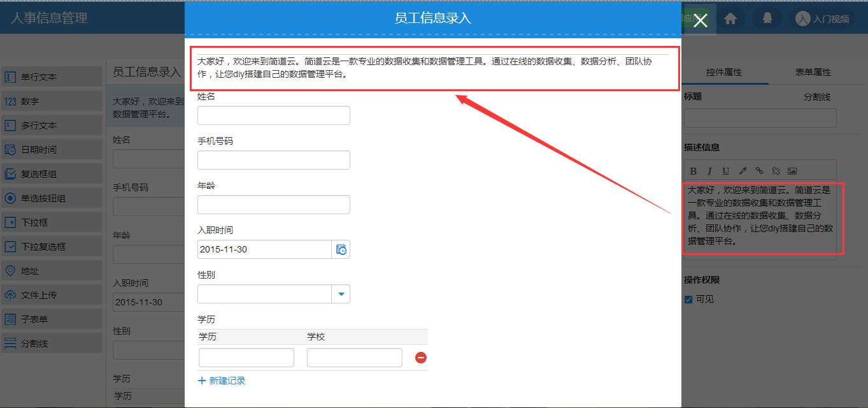Remove the 学历 subform row
This screenshot has width=868, height=408.
[420, 358]
